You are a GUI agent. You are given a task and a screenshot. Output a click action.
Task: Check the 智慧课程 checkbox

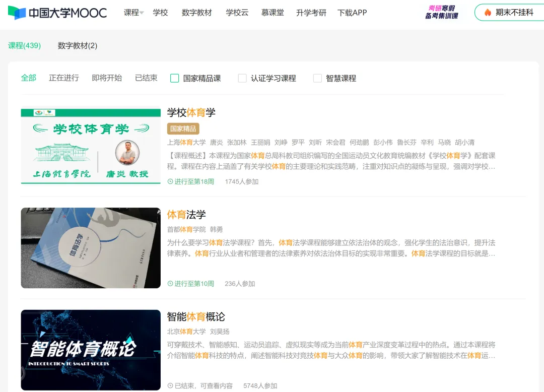pos(317,79)
